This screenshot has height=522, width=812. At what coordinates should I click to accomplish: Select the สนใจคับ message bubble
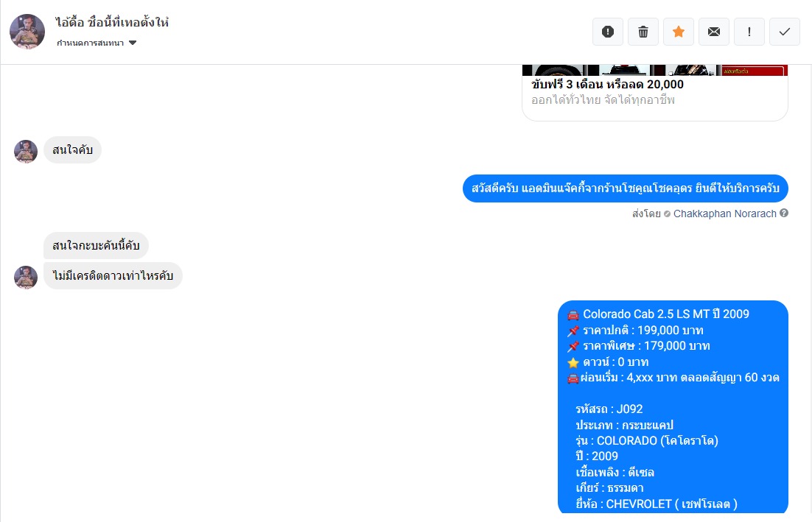pos(72,150)
